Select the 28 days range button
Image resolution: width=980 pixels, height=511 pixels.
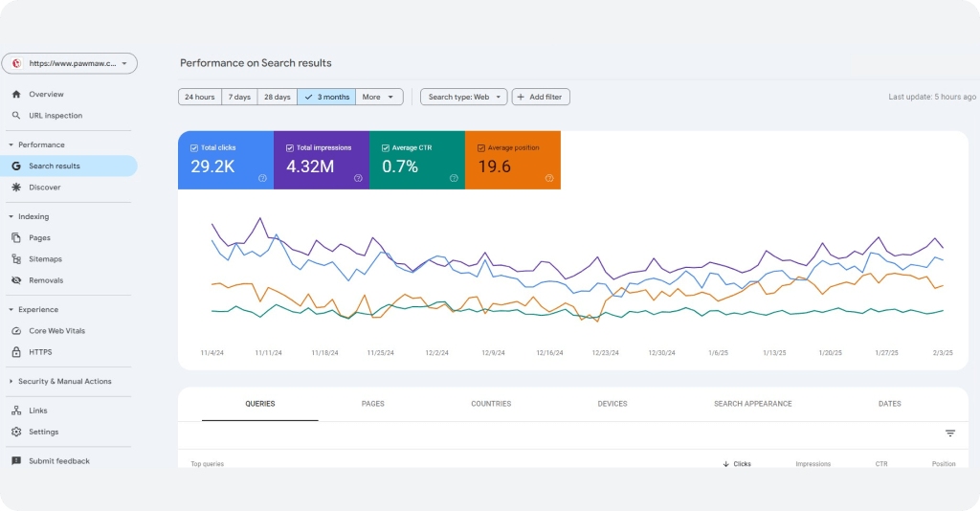tap(277, 97)
